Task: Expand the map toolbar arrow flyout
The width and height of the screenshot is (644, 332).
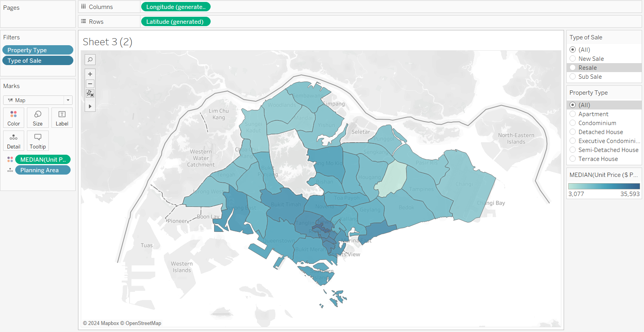Action: 90,106
